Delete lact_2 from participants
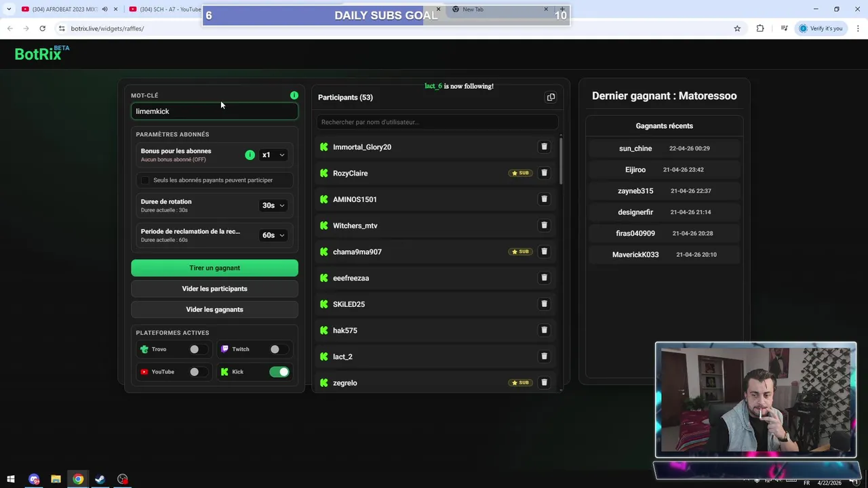 click(544, 356)
